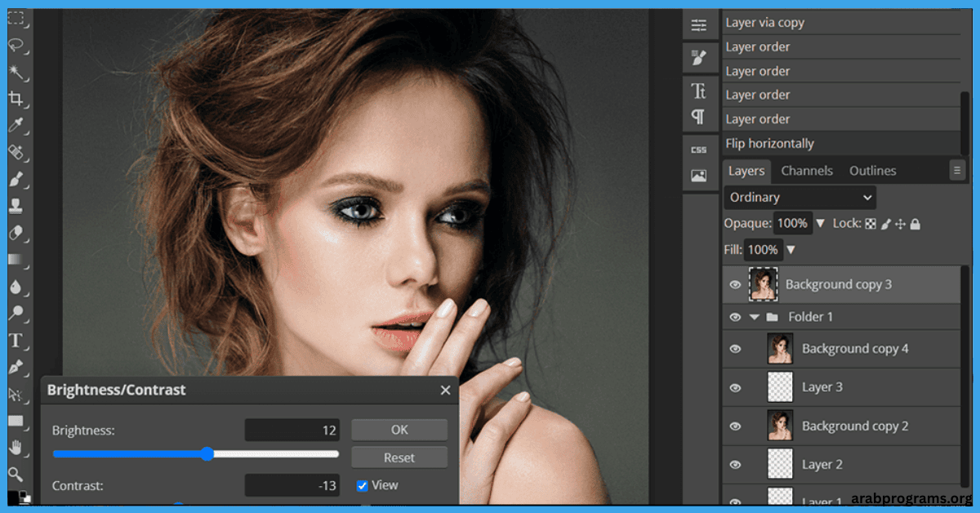Screen dimensions: 980x513
Task: Select the Background copy 2 layer name
Action: pos(855,426)
